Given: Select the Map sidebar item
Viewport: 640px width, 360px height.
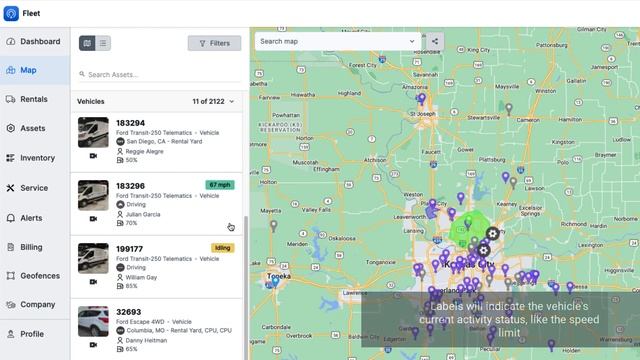Looking at the screenshot, I should coord(35,70).
